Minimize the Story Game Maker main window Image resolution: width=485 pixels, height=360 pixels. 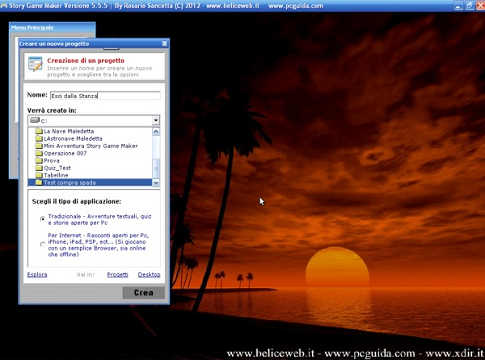459,6
